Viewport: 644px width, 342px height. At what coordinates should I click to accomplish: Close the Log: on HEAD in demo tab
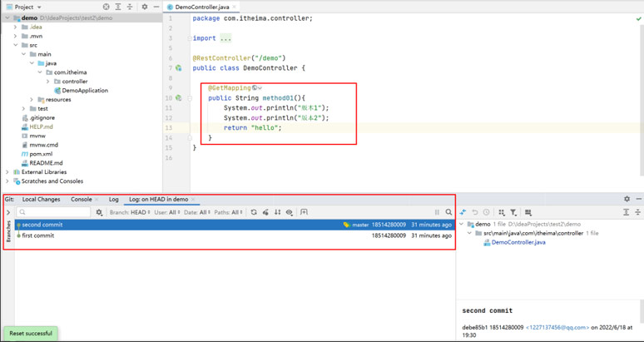(193, 199)
